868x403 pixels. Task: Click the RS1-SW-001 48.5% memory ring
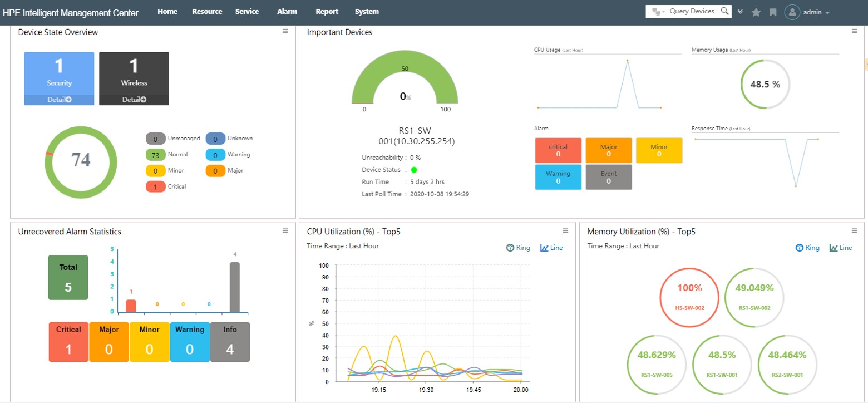point(722,363)
